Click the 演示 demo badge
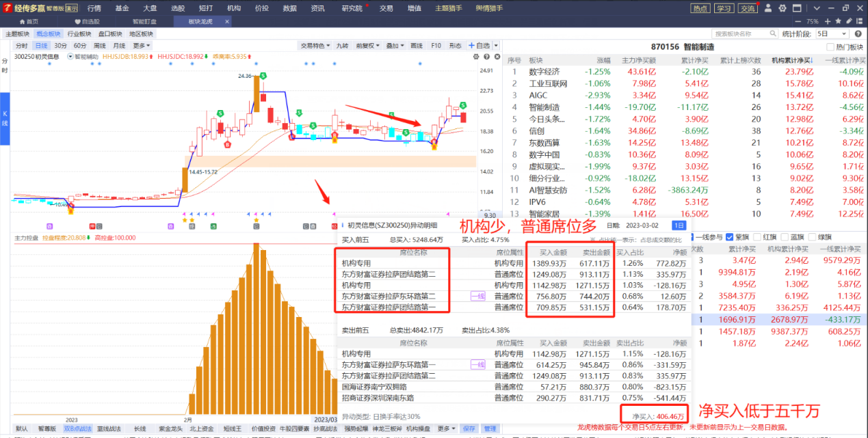This screenshot has height=438, width=868. click(71, 8)
